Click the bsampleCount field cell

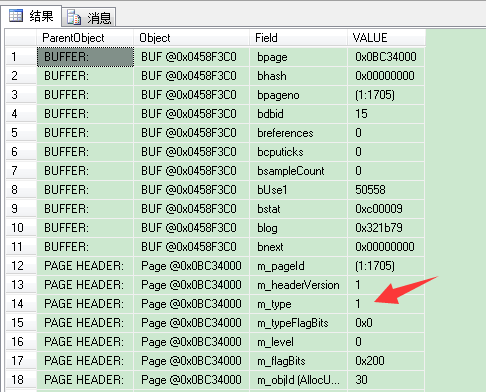298,171
